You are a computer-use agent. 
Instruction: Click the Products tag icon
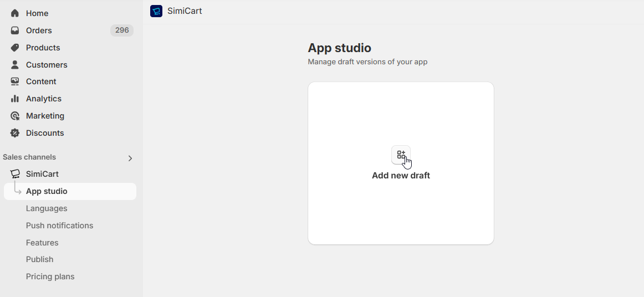click(x=15, y=48)
